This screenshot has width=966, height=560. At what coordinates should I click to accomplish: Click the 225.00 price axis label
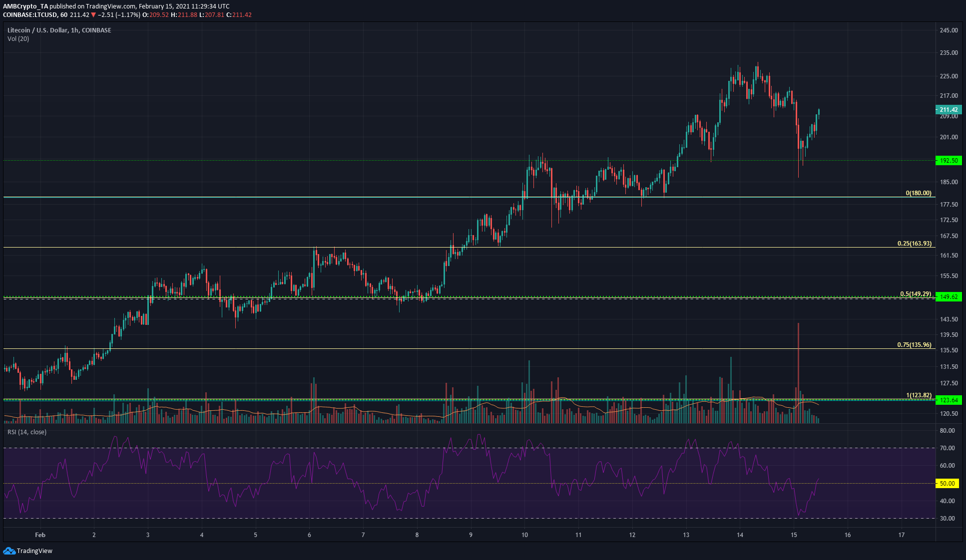[x=949, y=76]
